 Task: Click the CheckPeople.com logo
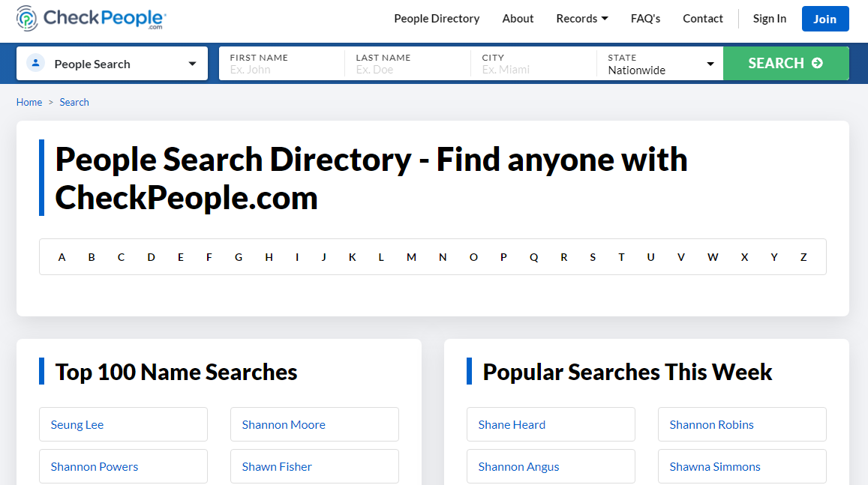click(x=92, y=18)
